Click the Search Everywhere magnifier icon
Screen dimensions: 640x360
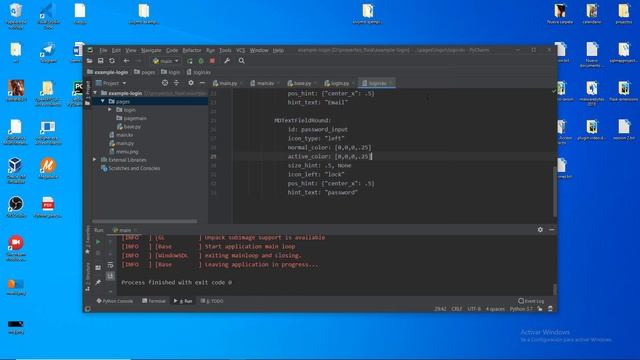(242, 61)
